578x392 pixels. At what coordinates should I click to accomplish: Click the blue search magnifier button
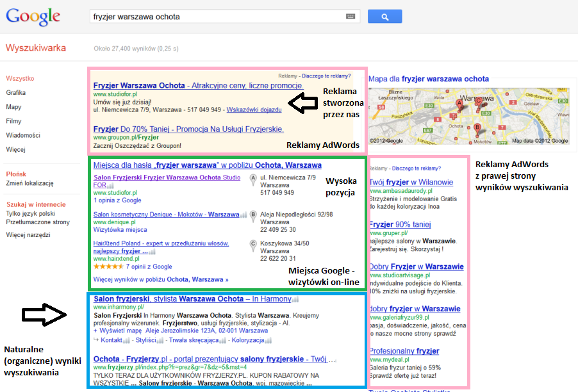[385, 17]
